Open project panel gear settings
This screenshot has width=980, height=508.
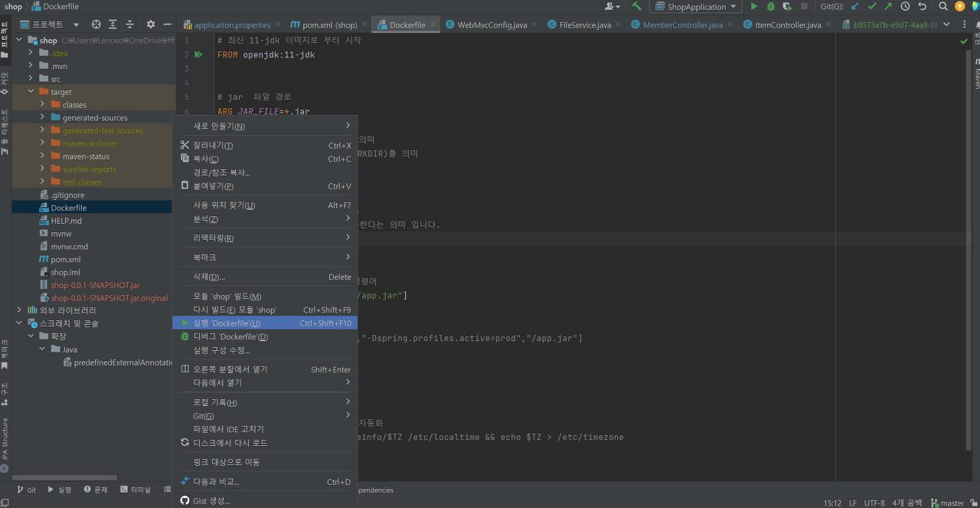(x=151, y=25)
